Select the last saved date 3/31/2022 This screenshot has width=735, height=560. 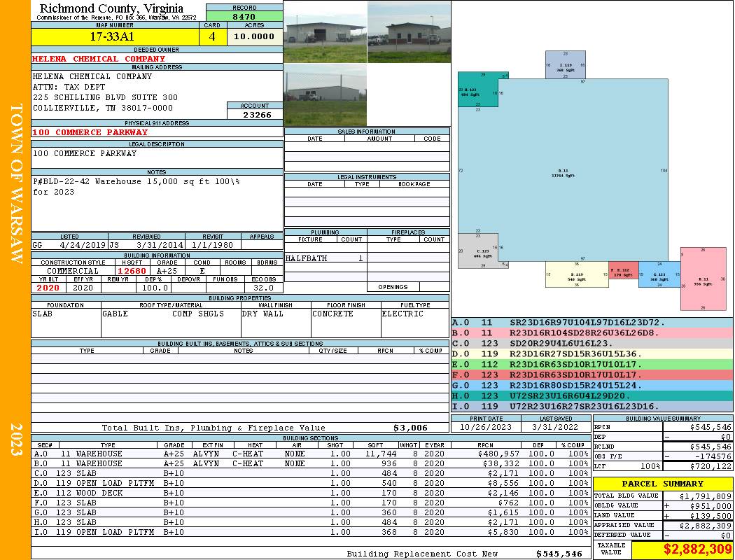click(x=556, y=427)
